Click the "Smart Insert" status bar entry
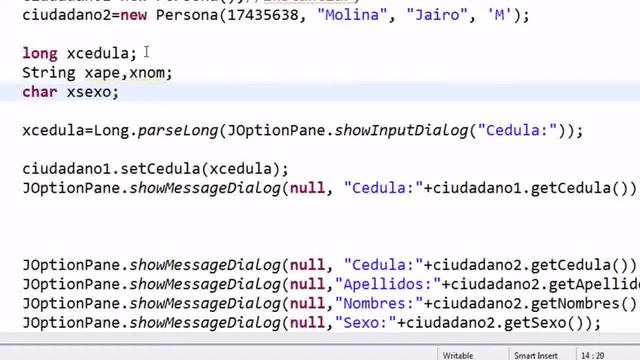The image size is (640, 360). (536, 356)
